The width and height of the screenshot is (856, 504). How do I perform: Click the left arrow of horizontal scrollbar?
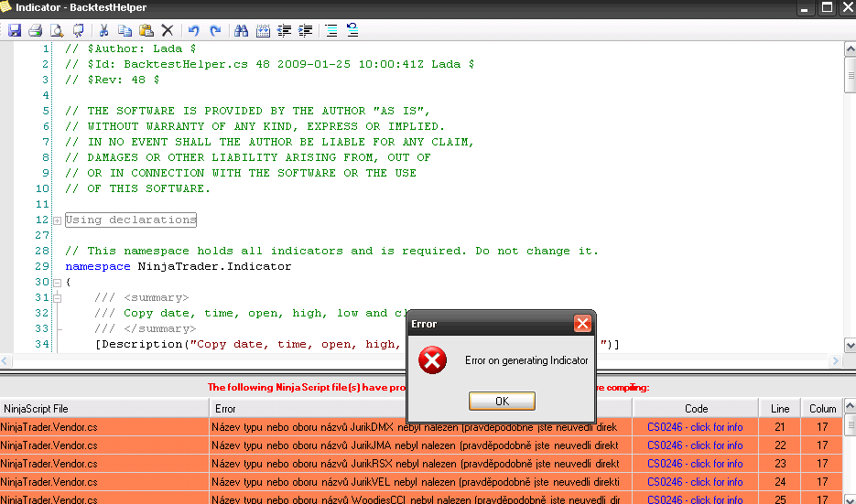(5, 360)
